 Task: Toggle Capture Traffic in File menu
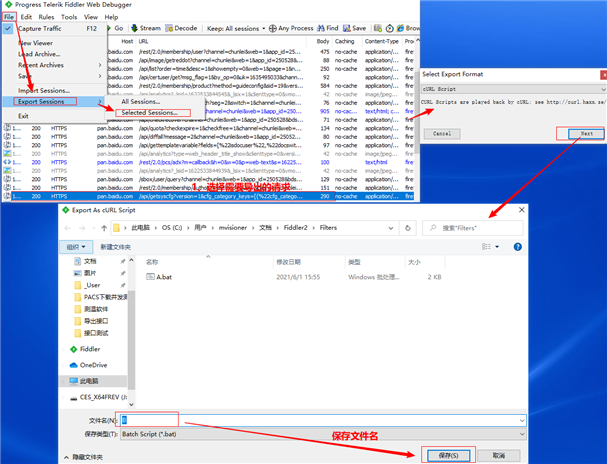click(54, 28)
